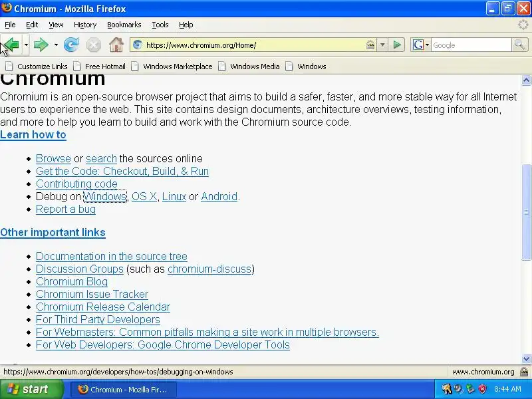This screenshot has height=399, width=532.
Task: Open the Windows Marketplace bookmark
Action: click(172, 66)
